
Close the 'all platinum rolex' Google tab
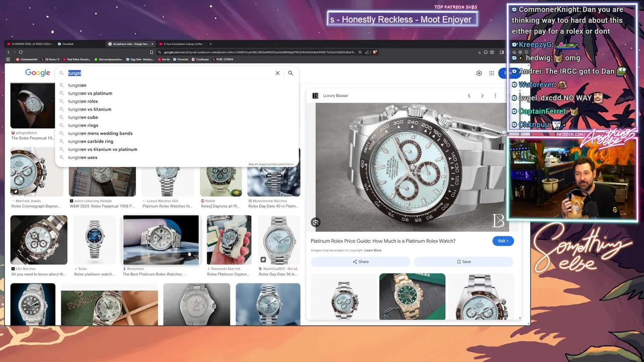click(152, 44)
